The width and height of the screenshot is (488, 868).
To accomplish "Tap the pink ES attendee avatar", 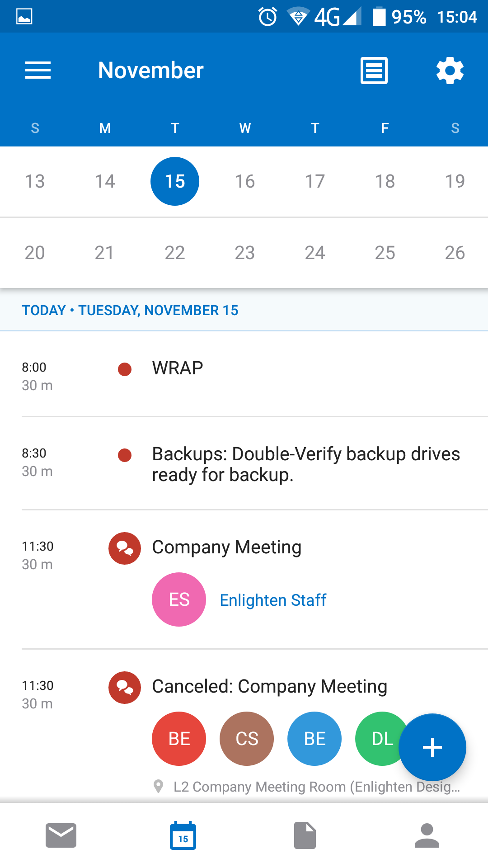I will coord(179,599).
